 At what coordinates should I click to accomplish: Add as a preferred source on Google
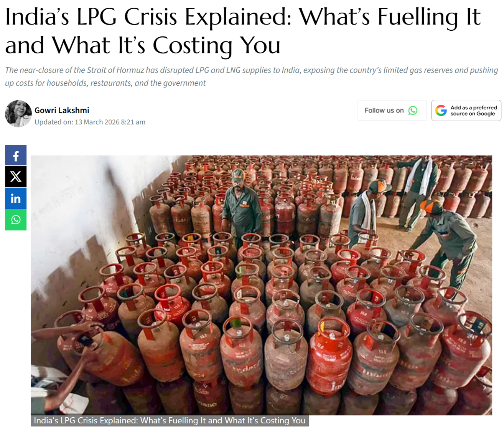point(466,111)
